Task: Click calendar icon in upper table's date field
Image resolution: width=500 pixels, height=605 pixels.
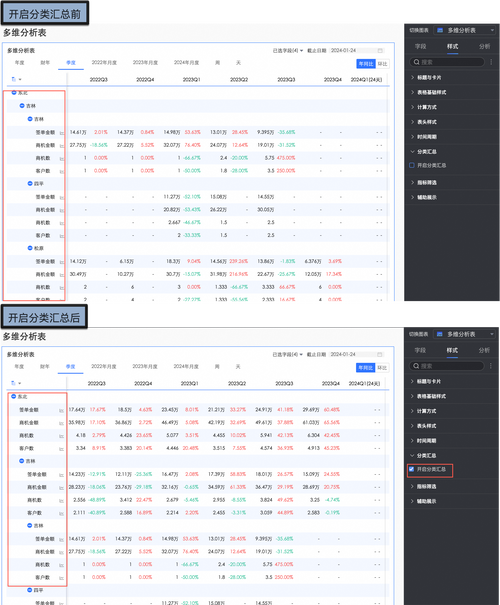Action: tap(380, 51)
